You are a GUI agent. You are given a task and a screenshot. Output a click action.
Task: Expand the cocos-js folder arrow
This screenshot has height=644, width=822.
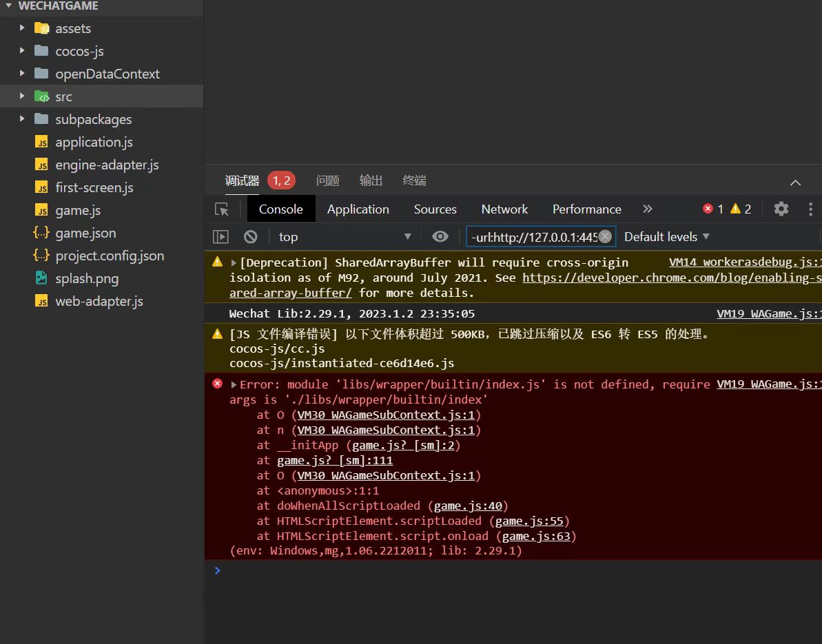(22, 51)
